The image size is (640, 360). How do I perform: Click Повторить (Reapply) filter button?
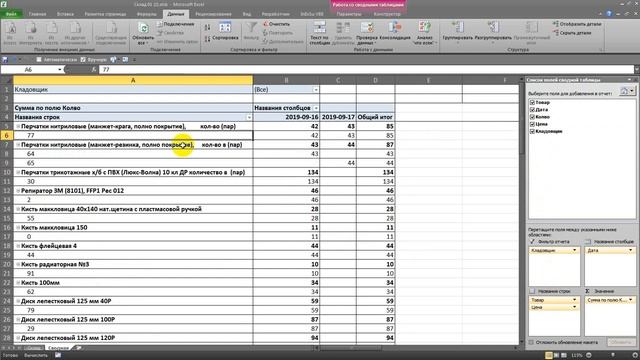click(278, 33)
